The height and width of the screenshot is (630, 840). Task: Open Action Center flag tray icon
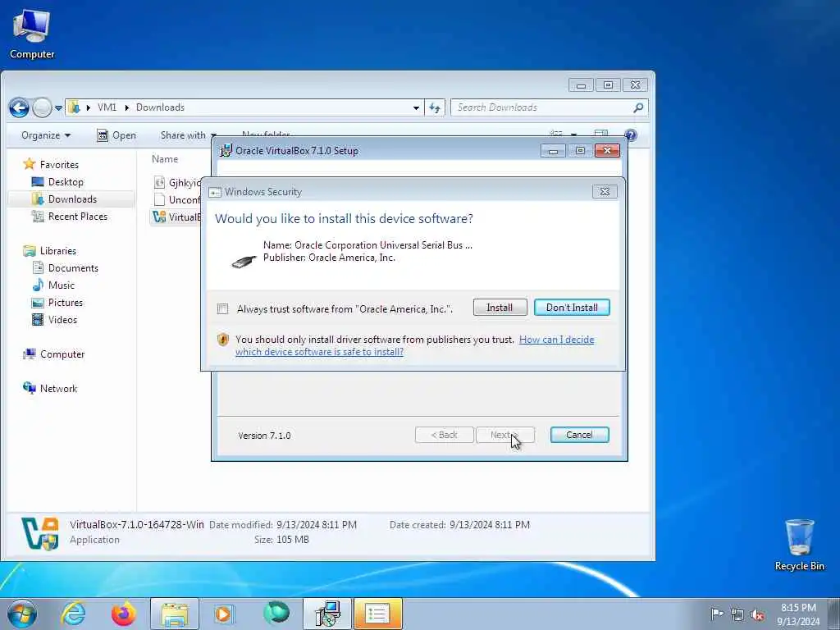point(717,614)
